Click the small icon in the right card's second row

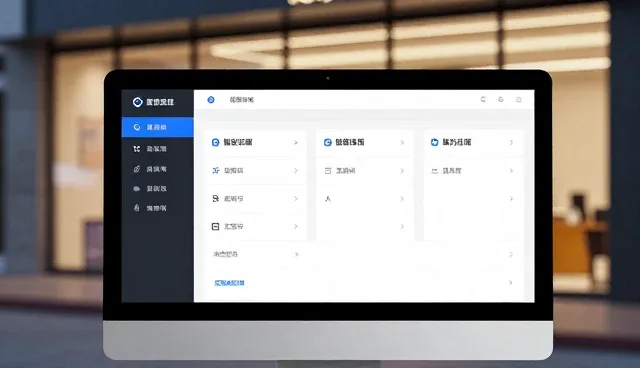(435, 171)
